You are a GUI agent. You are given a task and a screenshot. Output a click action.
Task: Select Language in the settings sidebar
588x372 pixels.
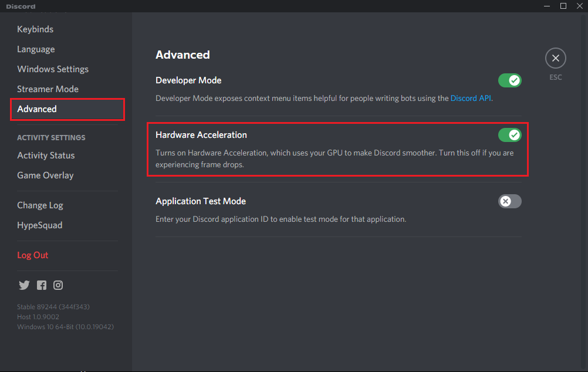(x=36, y=49)
